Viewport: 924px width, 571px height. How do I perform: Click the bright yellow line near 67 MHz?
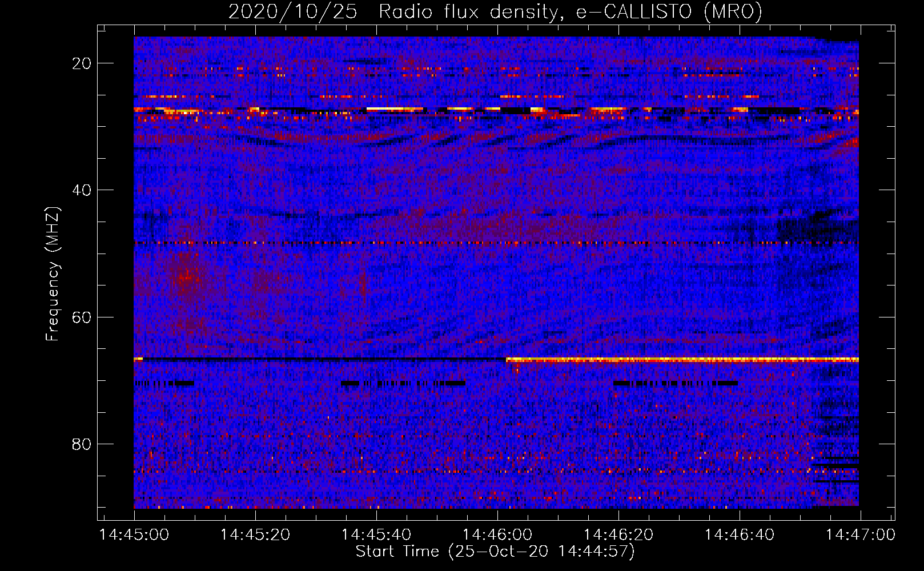click(x=682, y=360)
